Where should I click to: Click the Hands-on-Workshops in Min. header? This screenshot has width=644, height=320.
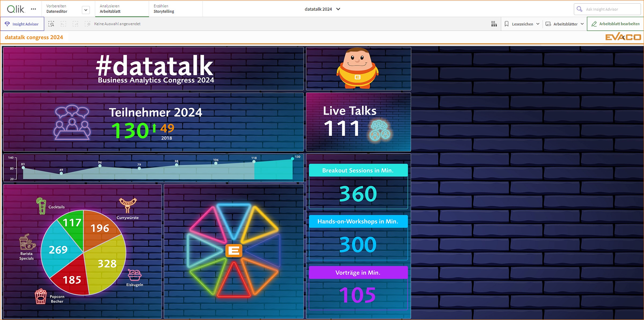coord(358,221)
